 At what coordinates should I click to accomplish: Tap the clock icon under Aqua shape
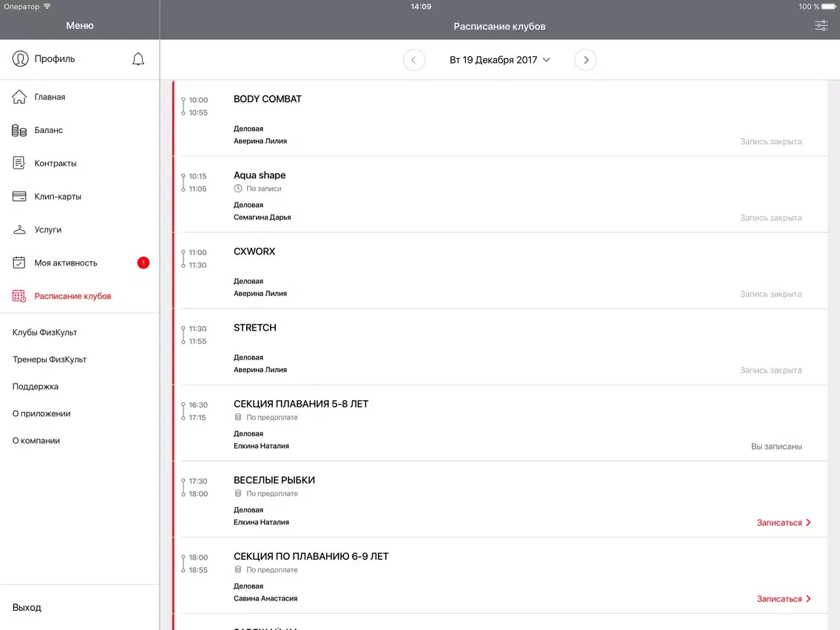click(238, 189)
